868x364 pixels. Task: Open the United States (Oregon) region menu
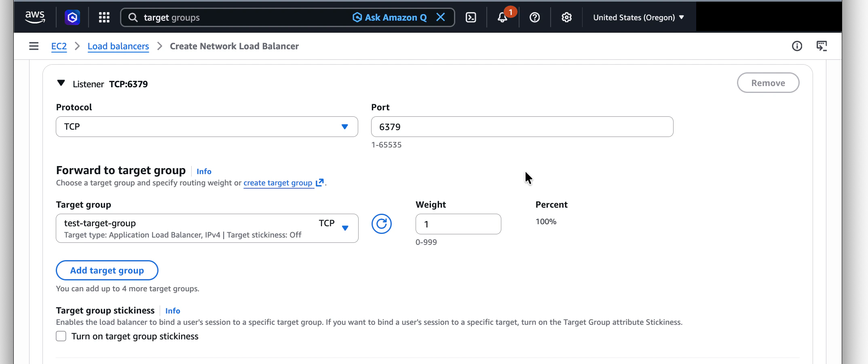pos(638,17)
